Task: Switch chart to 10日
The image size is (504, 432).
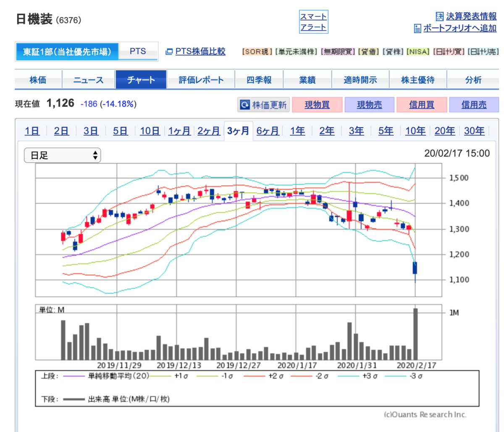Action: [x=150, y=131]
